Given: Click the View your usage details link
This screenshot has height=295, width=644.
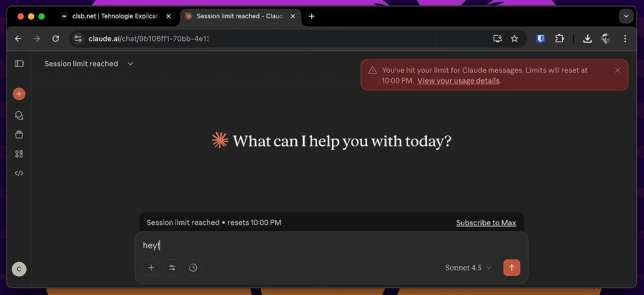Looking at the screenshot, I should [x=458, y=81].
